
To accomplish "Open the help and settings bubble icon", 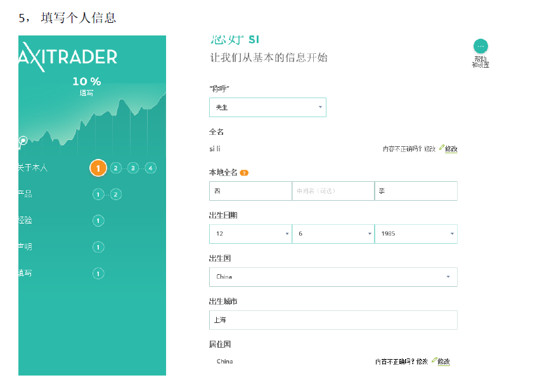I will pos(480,46).
